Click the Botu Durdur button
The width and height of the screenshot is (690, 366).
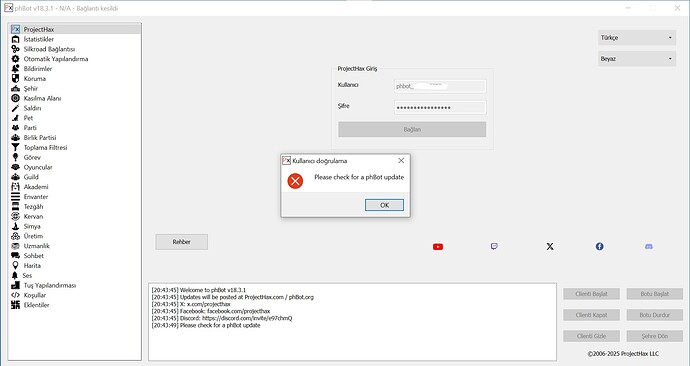click(655, 315)
